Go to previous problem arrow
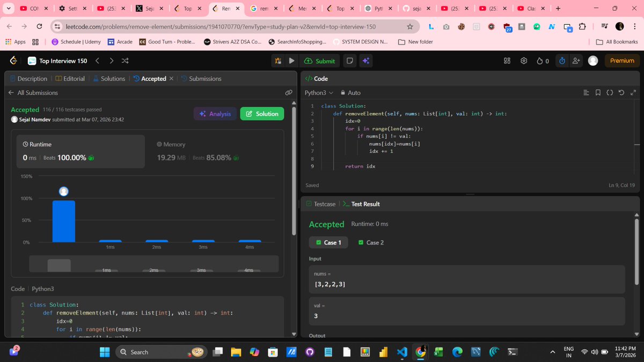This screenshot has width=644, height=362. [98, 61]
